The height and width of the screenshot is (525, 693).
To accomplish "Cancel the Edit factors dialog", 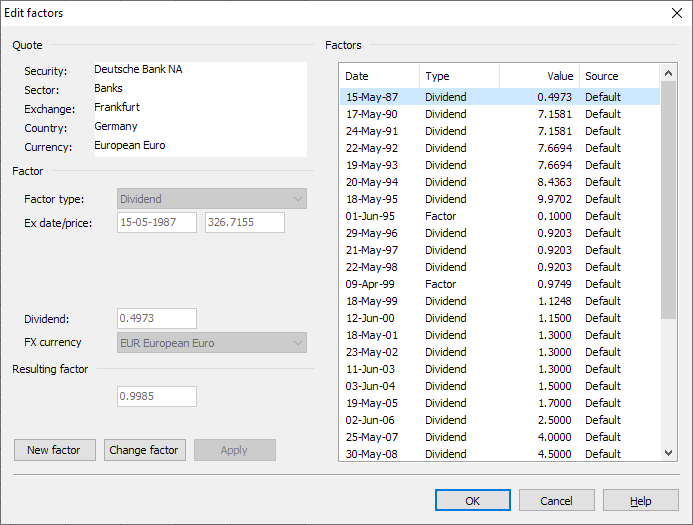I will [x=556, y=501].
